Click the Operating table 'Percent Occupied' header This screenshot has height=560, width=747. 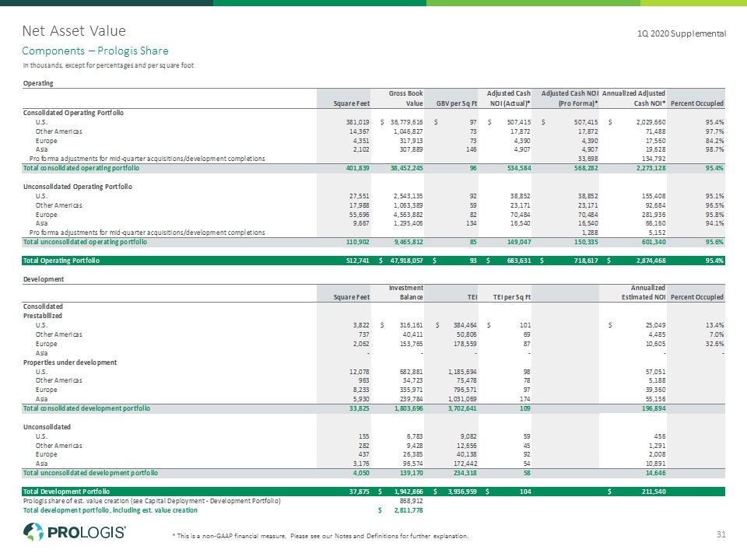tap(696, 103)
